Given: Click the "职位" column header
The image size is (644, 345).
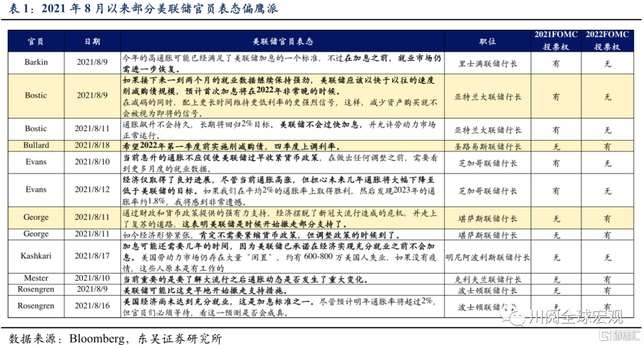Looking at the screenshot, I should tap(488, 42).
